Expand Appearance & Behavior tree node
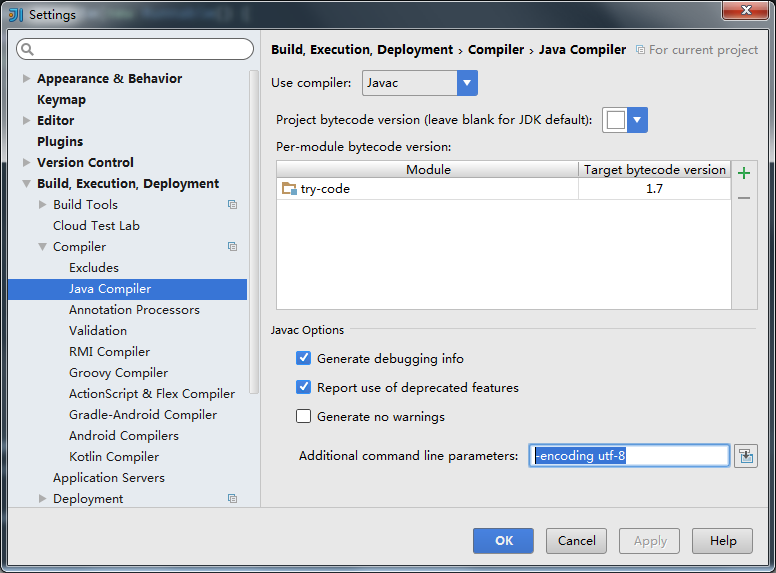This screenshot has width=776, height=573. pos(27,78)
